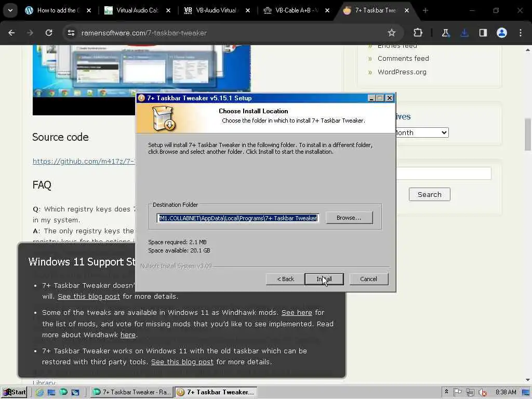Expand hidden system tray icons chevron
The image size is (532, 399).
446,392
